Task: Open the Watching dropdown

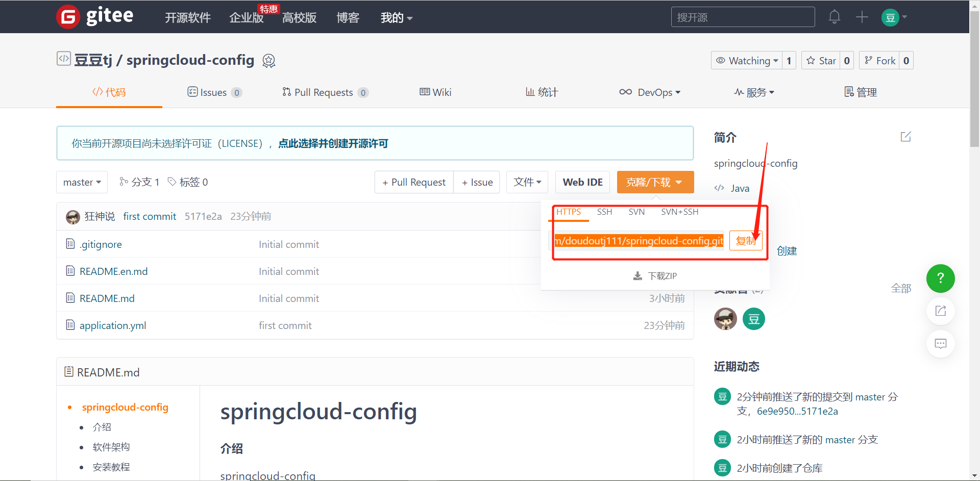Action: click(x=747, y=61)
